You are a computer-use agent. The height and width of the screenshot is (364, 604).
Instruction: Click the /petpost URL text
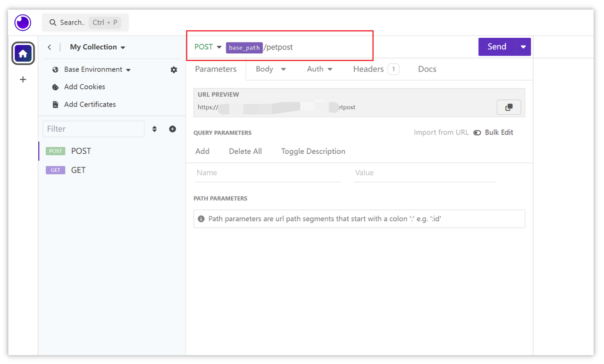pos(278,47)
